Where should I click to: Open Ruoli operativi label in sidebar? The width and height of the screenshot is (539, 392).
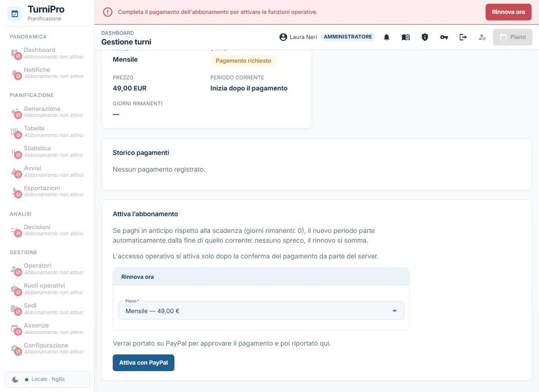coord(45,285)
